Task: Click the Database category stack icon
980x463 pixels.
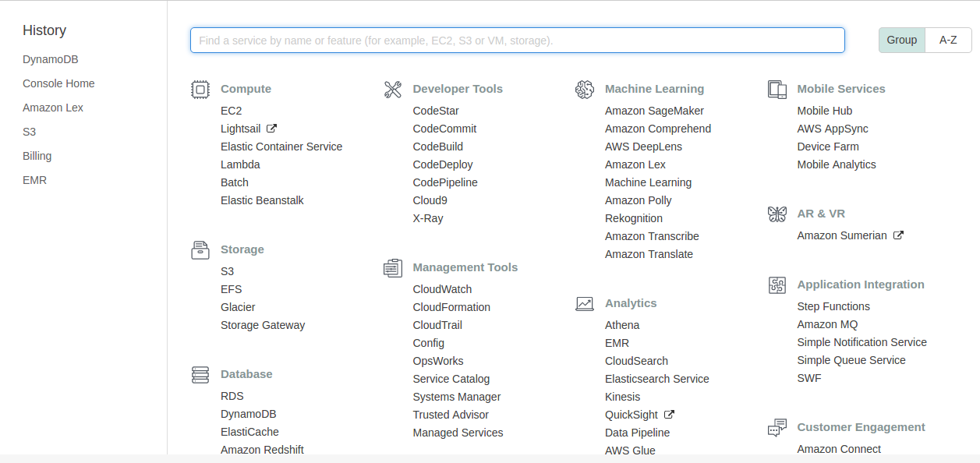Action: [x=200, y=375]
